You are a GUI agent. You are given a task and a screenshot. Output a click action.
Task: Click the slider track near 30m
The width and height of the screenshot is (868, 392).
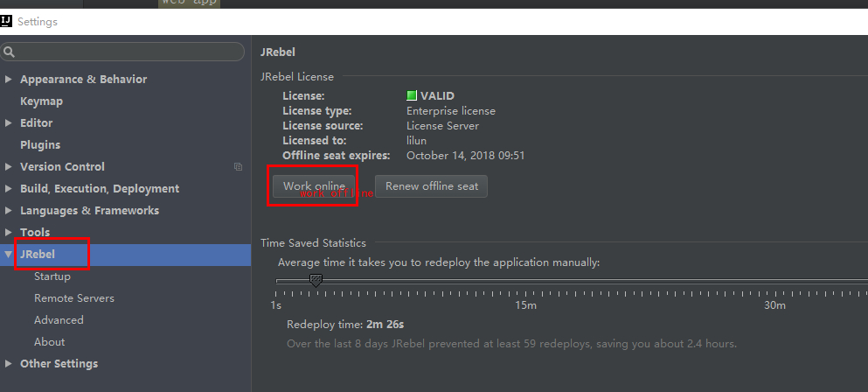pyautogui.click(x=774, y=281)
